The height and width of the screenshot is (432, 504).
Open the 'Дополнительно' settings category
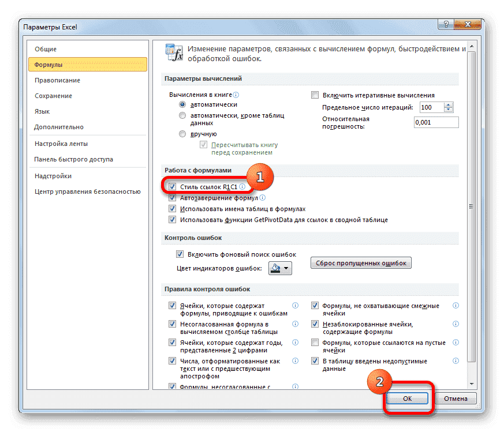[59, 127]
